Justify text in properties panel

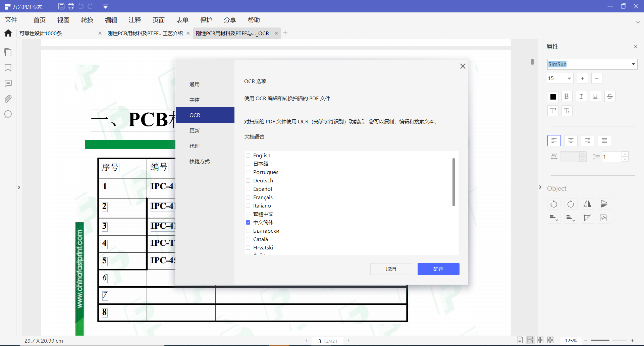tap(604, 140)
